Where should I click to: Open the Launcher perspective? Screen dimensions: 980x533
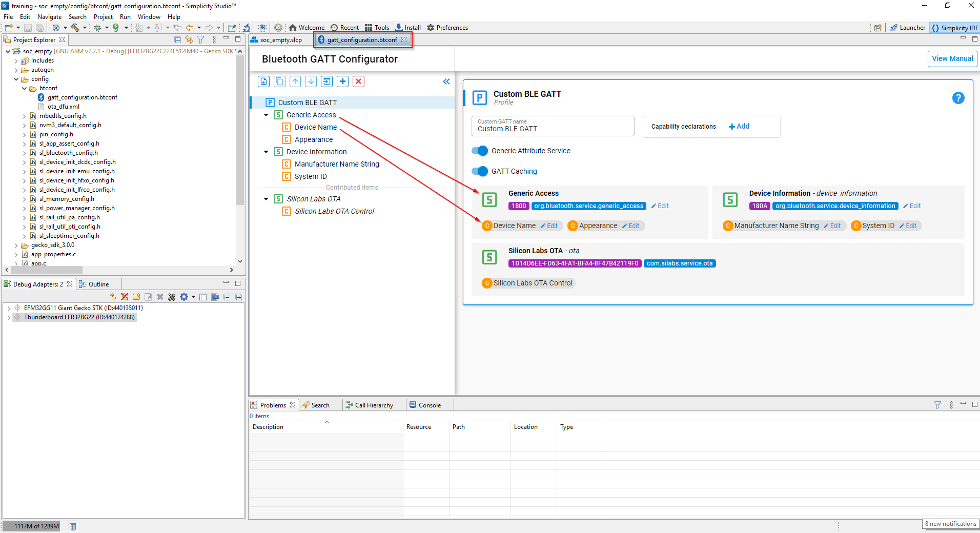(x=908, y=28)
